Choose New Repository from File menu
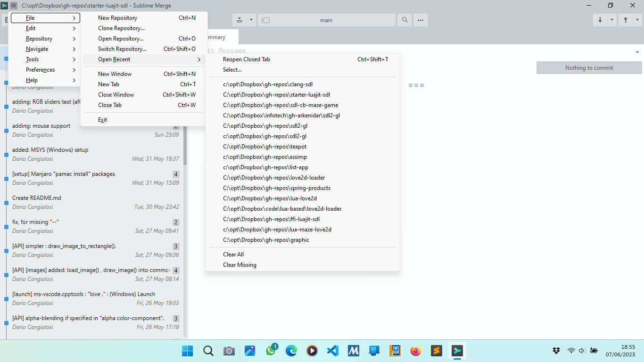This screenshot has width=644, height=362. click(144, 18)
